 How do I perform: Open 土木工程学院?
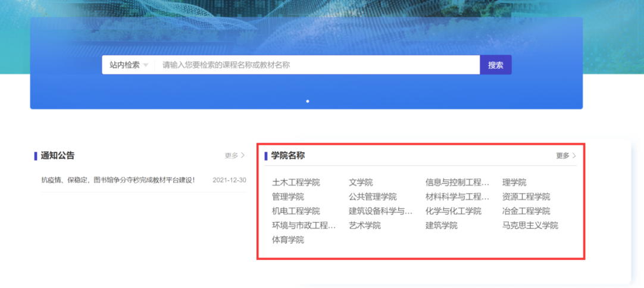[x=296, y=183]
